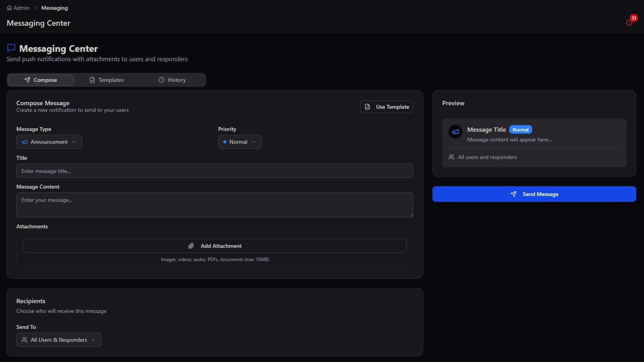Switch to the Templates tab
The width and height of the screenshot is (644, 362).
coord(106,80)
